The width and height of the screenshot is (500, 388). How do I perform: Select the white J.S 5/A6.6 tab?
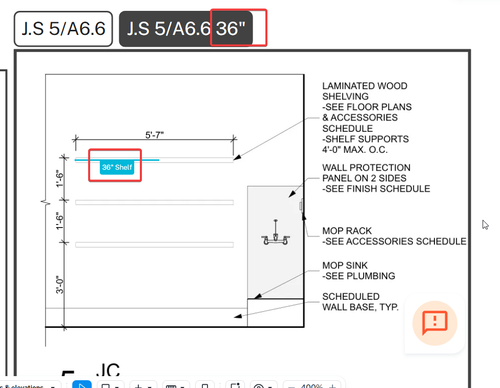pyautogui.click(x=63, y=29)
